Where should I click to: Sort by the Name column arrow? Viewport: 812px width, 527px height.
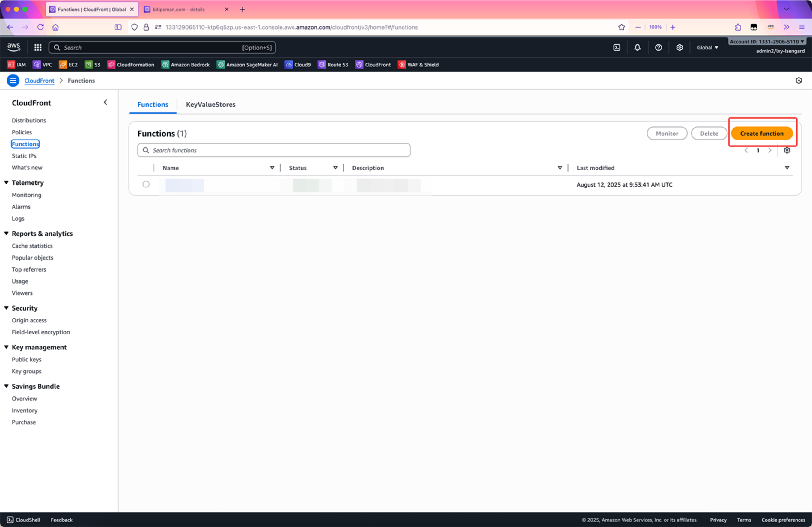272,168
